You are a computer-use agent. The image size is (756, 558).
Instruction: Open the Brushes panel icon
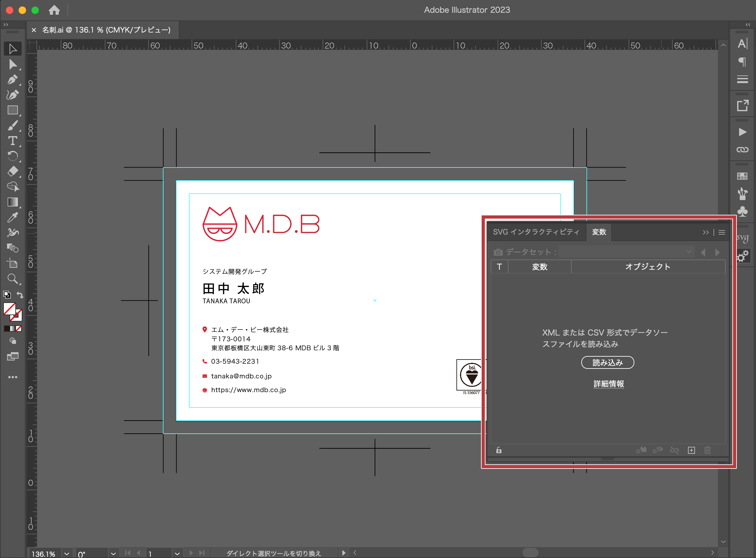pyautogui.click(x=743, y=194)
